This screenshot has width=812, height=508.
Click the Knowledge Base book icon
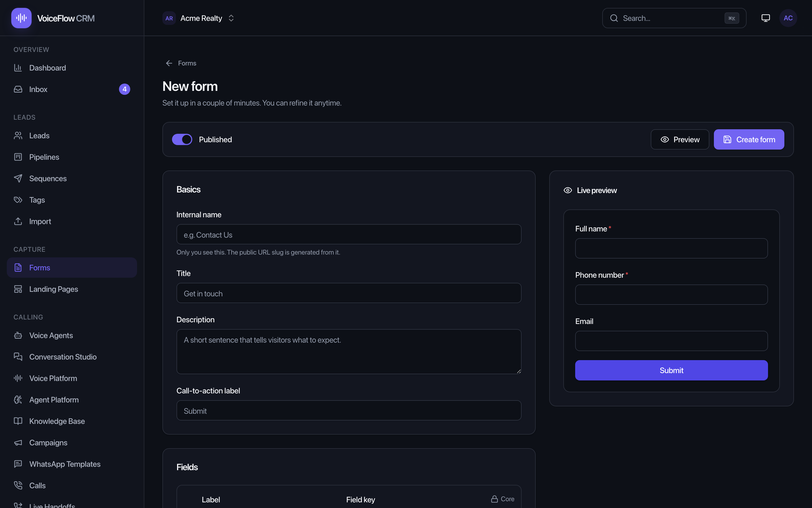[x=18, y=421]
